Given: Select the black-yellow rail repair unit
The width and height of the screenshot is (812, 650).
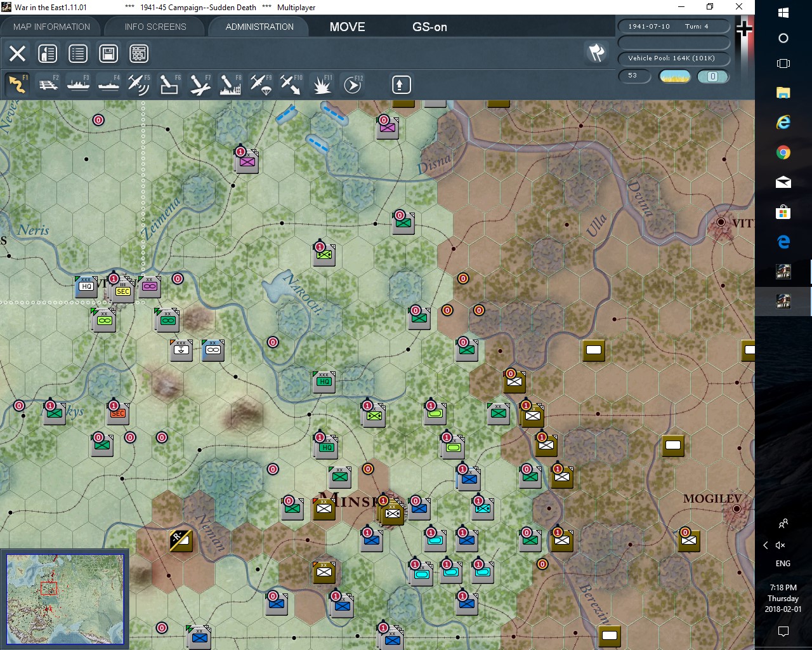Looking at the screenshot, I should click(x=181, y=540).
